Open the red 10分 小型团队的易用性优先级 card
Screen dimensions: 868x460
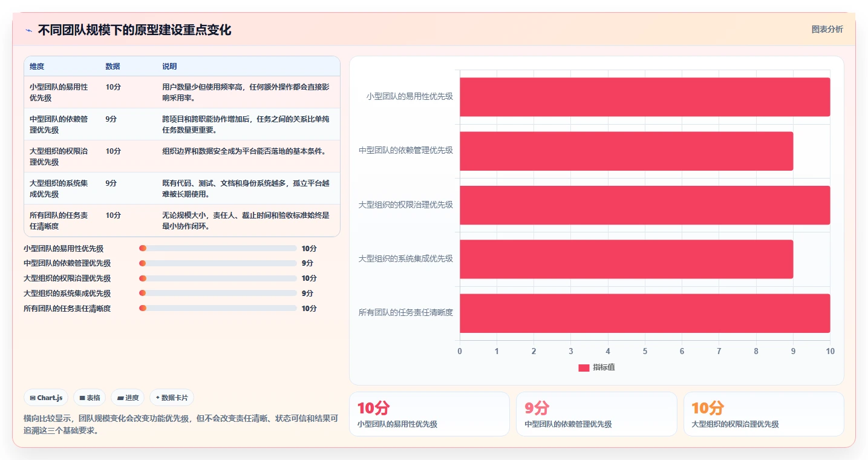coord(429,414)
